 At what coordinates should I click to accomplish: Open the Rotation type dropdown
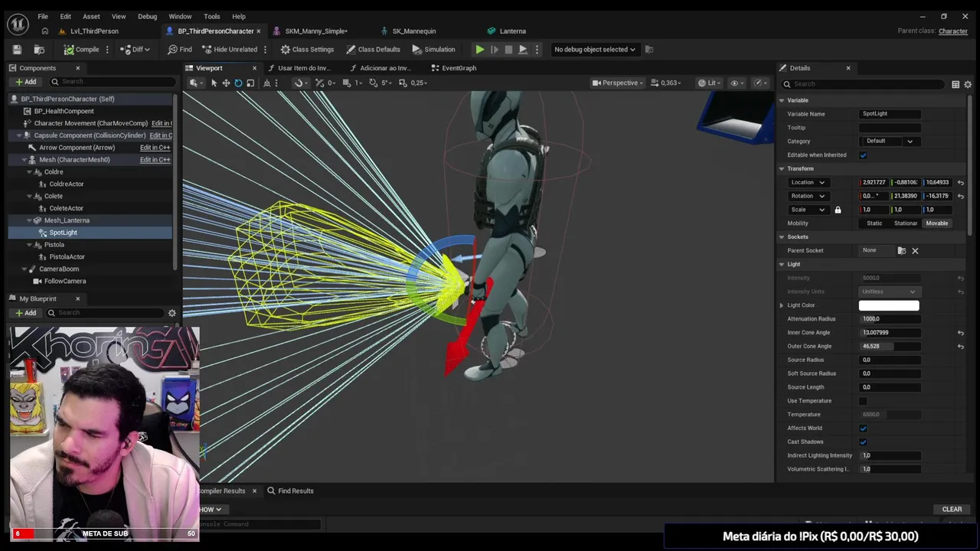[x=808, y=196]
